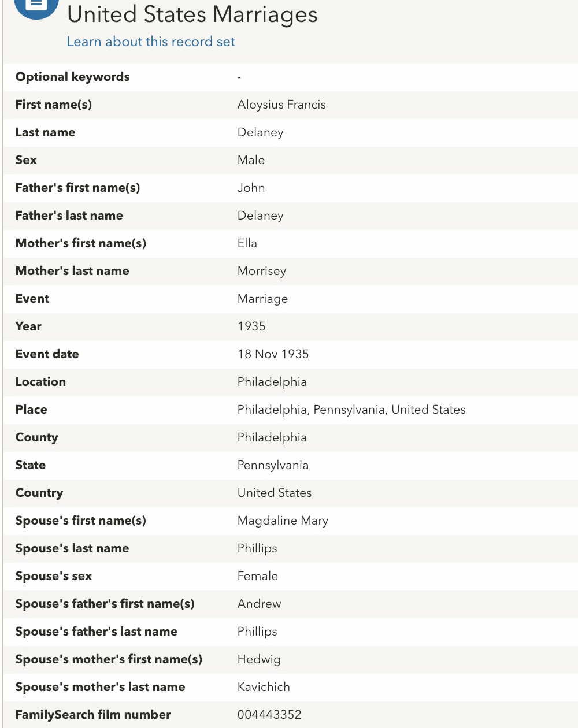Select spouse's father's first name Andrew

259,604
